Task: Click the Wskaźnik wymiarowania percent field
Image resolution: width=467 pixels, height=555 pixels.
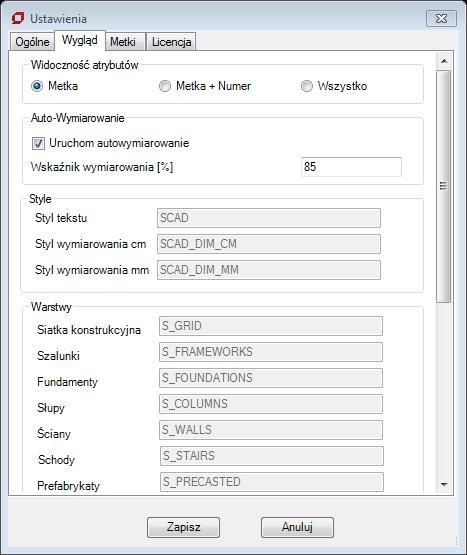Action: 351,167
